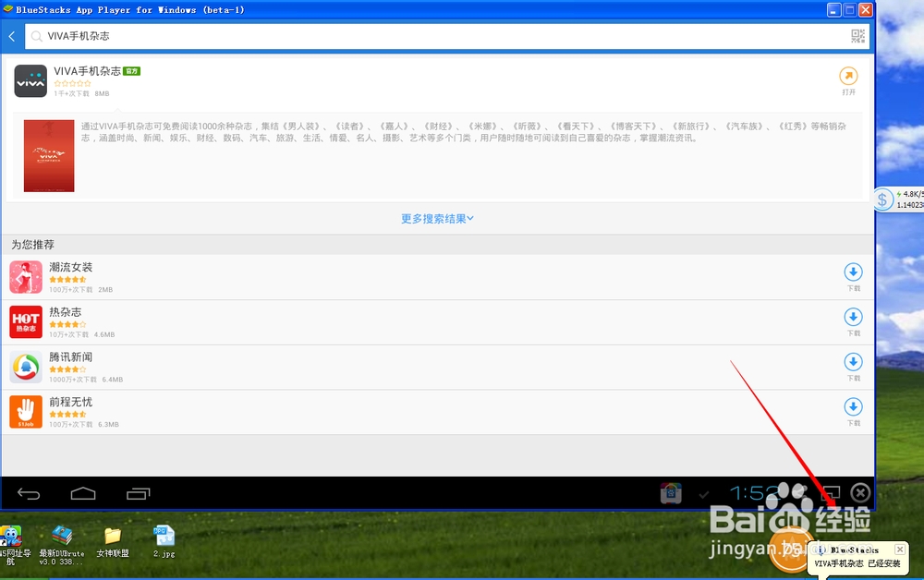Viewport: 924px width, 580px height.
Task: Go back using the top-left arrow
Action: tap(12, 37)
